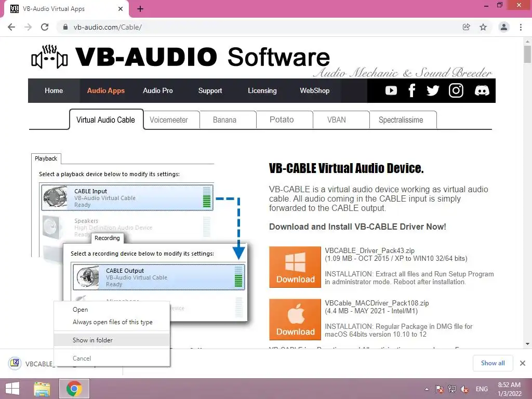Open the VB-Audio Discord icon
Viewport: 532px width, 399px height.
[482, 90]
